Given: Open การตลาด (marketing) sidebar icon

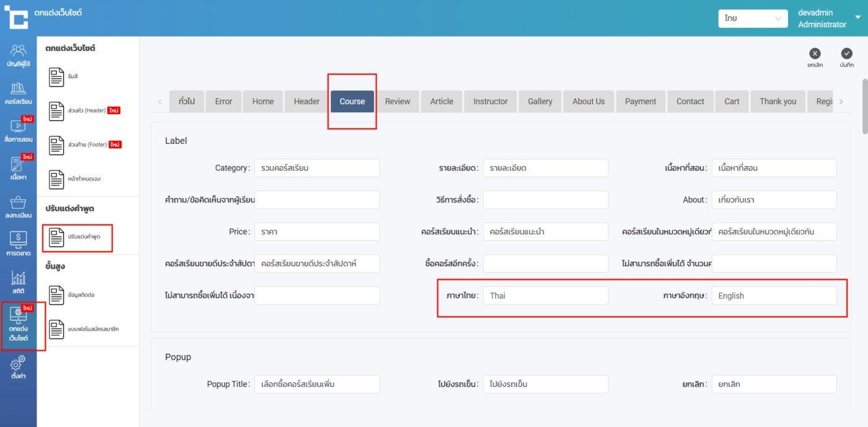Looking at the screenshot, I should pos(18,245).
